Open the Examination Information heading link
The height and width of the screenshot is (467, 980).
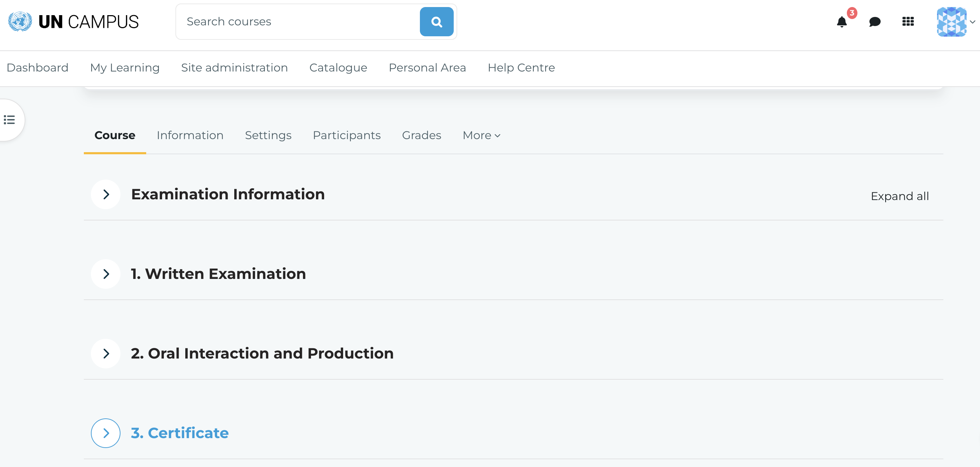click(228, 194)
